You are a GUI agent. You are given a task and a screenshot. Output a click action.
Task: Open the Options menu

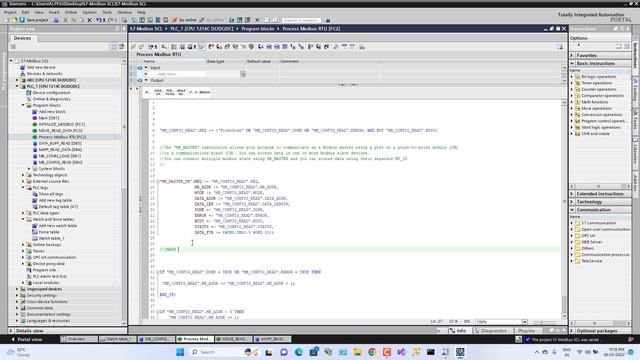[x=89, y=12]
